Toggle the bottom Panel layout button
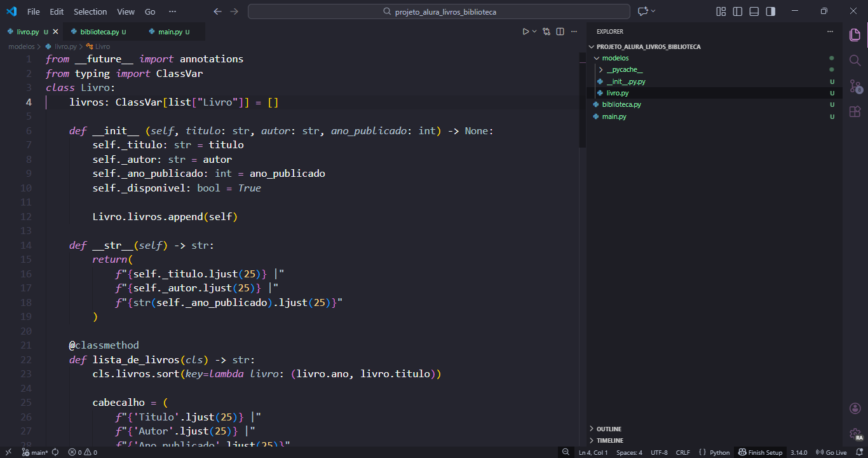 pyautogui.click(x=754, y=11)
